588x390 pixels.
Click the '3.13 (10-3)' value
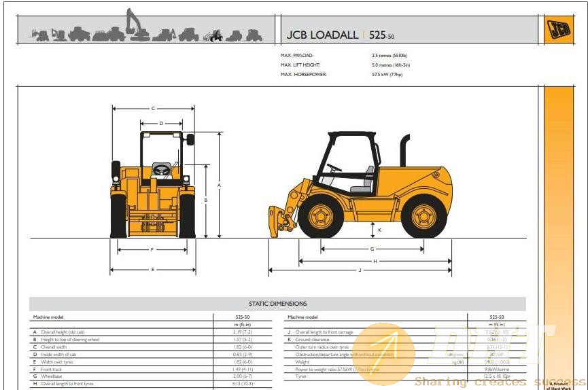(x=243, y=384)
